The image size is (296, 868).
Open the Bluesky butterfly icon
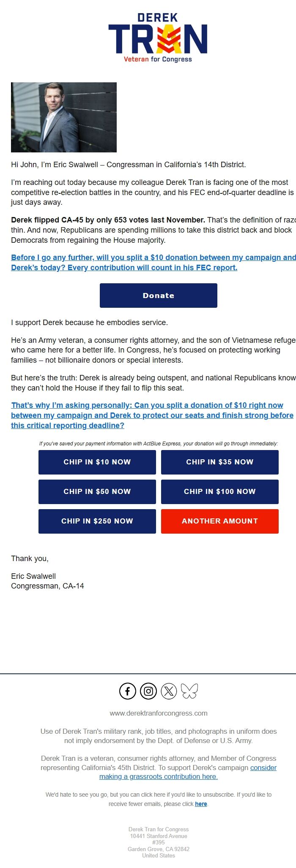pyautogui.click(x=189, y=691)
